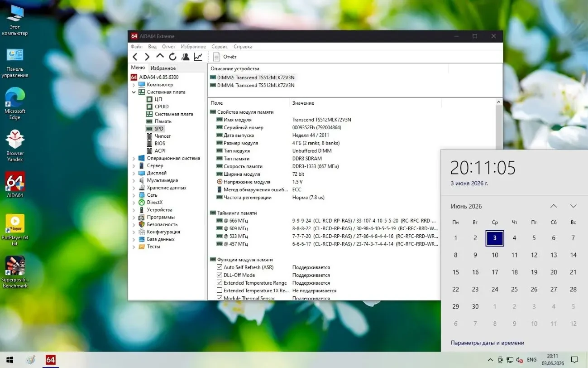The width and height of the screenshot is (588, 368).
Task: Toggle Auto Self Refresh (ASR) checkbox
Action: pyautogui.click(x=220, y=267)
